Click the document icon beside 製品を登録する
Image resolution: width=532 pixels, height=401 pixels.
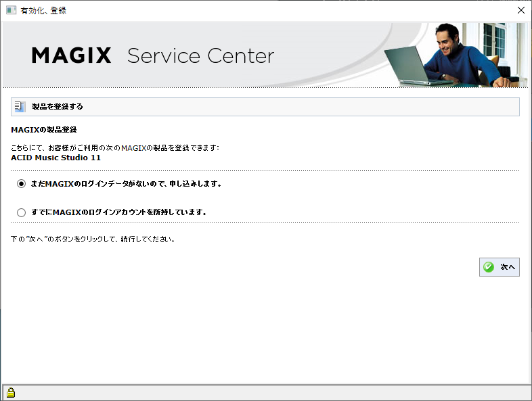[x=20, y=107]
